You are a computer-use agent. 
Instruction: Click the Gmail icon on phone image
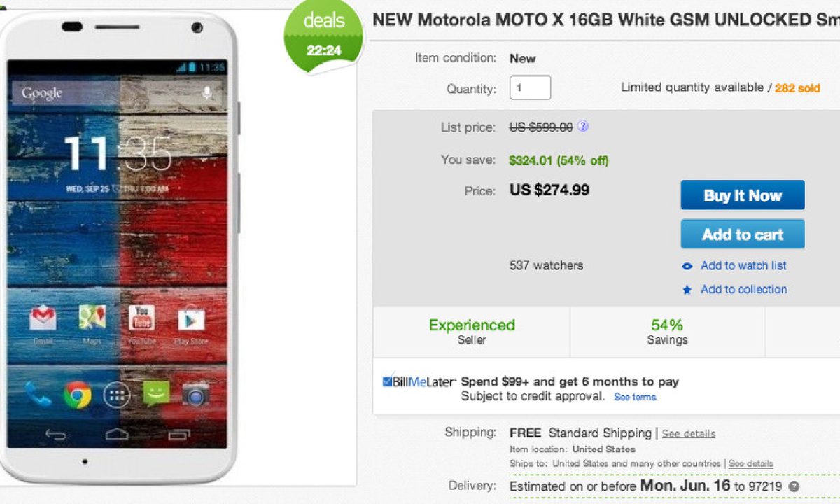pos(43,319)
